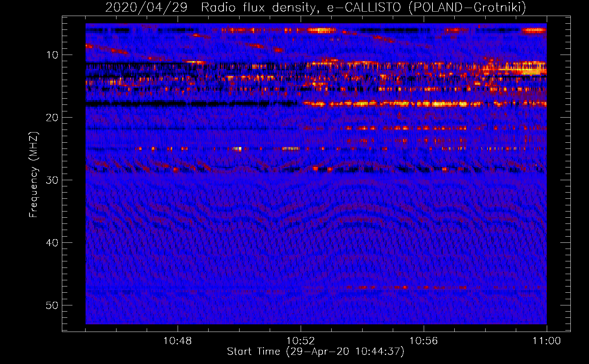This screenshot has height=364, width=589.
Task: Click the frequency tick label 20
Action: tap(52, 118)
